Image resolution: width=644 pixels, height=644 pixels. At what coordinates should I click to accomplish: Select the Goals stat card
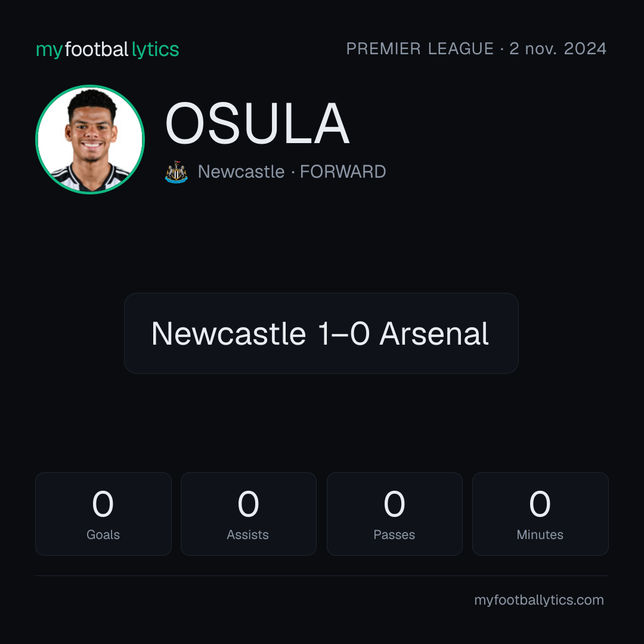103,514
